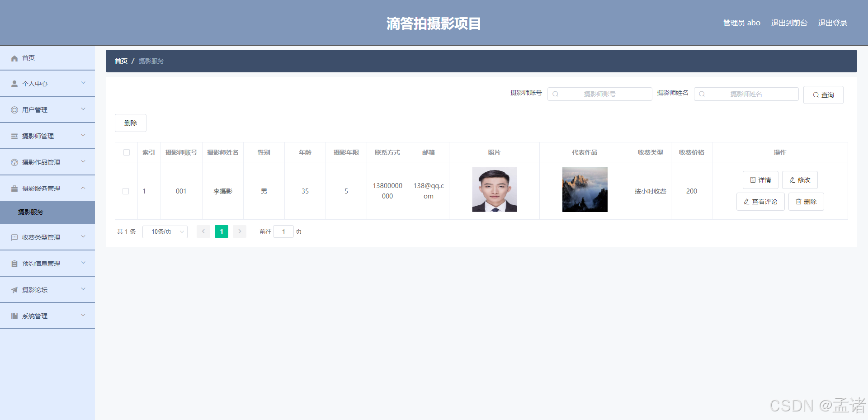This screenshot has width=868, height=420.
Task: Click the 个人中心 person icon
Action: (x=14, y=83)
